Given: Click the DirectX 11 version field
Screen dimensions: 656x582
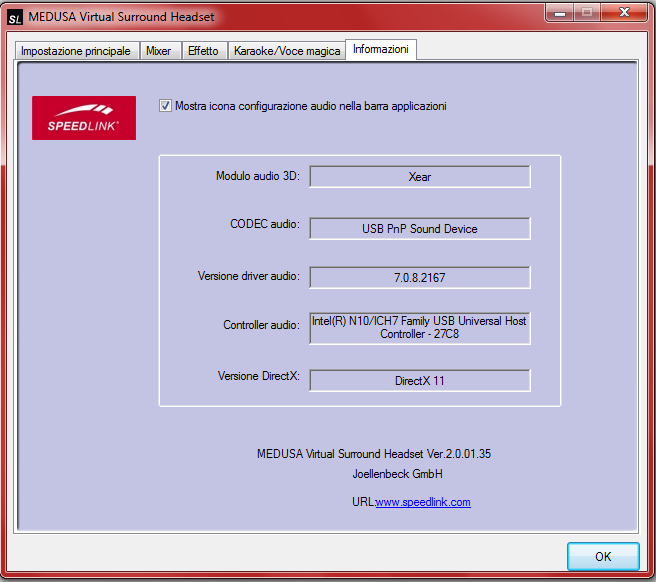Looking at the screenshot, I should pyautogui.click(x=420, y=381).
